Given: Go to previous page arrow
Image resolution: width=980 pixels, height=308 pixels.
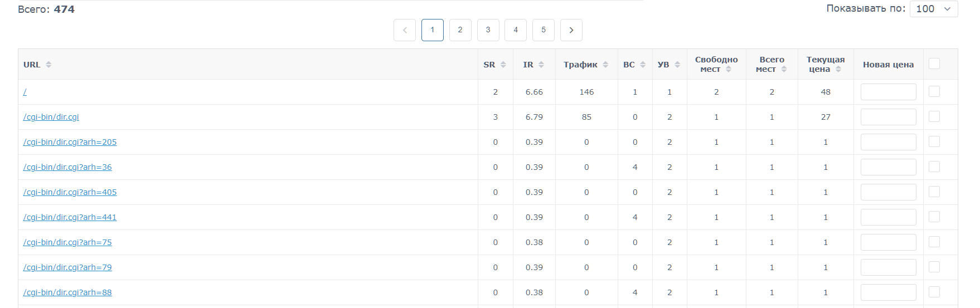Looking at the screenshot, I should coord(405,30).
